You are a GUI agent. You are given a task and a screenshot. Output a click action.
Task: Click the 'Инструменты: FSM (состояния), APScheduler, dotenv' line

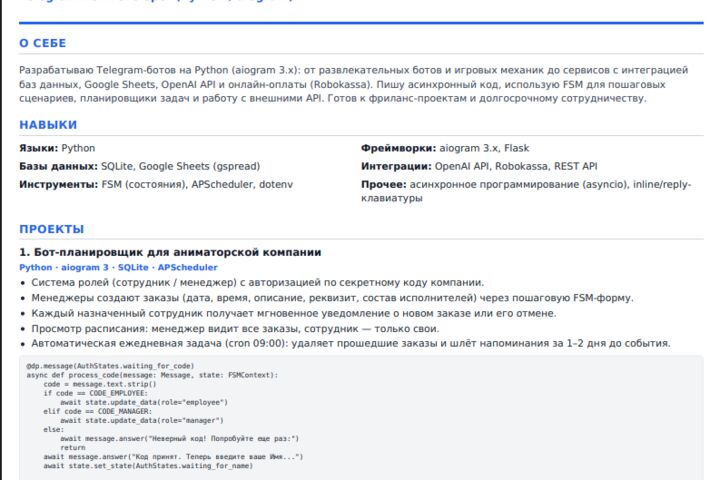[x=156, y=185]
